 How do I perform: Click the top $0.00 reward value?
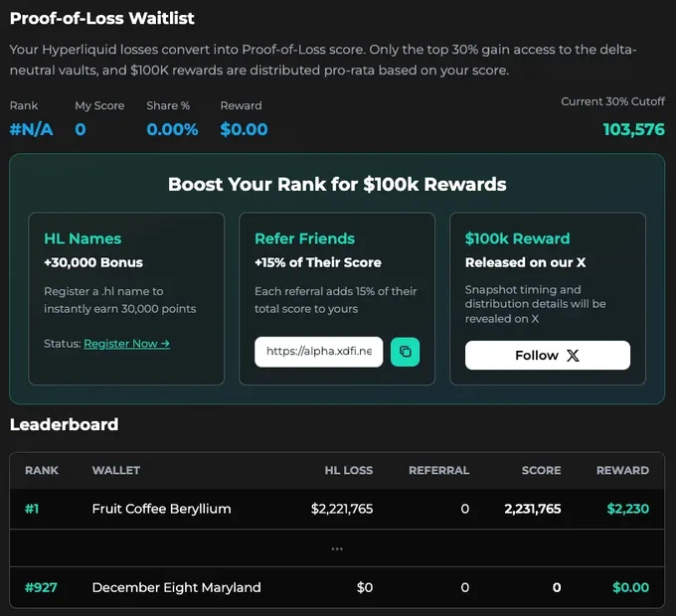[244, 130]
